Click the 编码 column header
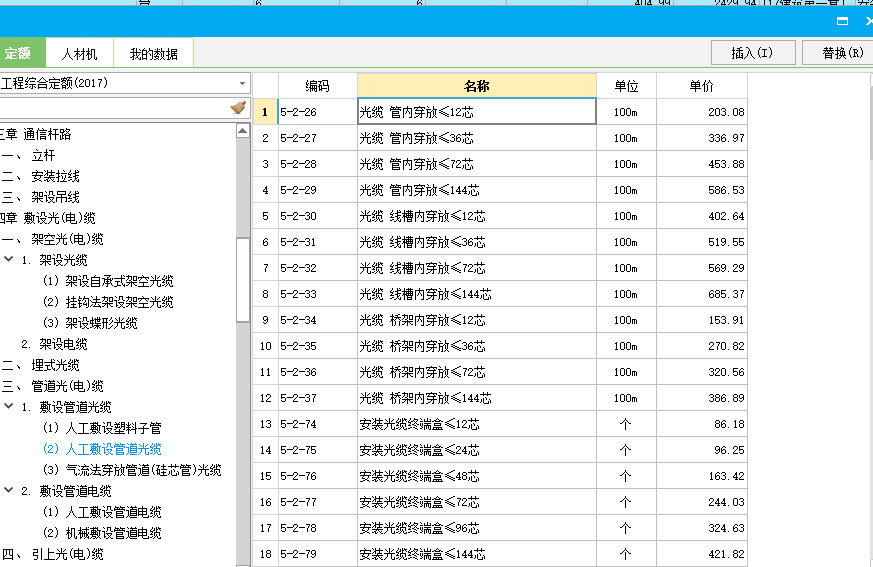Image resolution: width=873 pixels, height=567 pixels. (317, 86)
